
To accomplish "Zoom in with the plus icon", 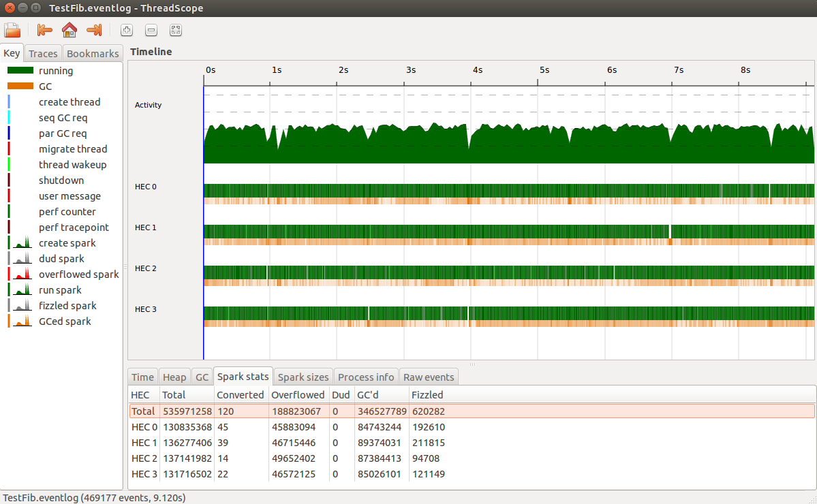I will [x=127, y=30].
